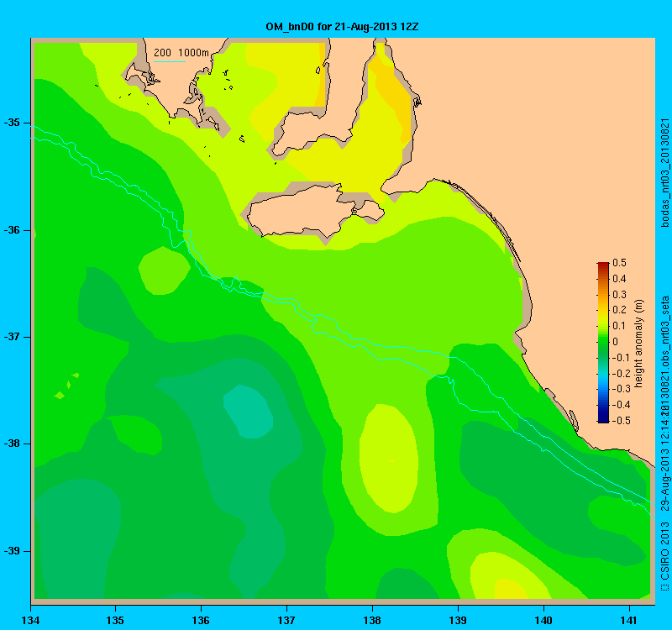Click the latitude label '-35'
The height and width of the screenshot is (630, 672).
[x=12, y=123]
